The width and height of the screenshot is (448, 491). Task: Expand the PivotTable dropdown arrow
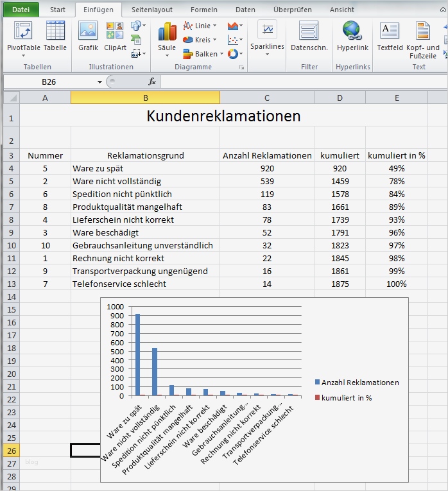(x=24, y=56)
